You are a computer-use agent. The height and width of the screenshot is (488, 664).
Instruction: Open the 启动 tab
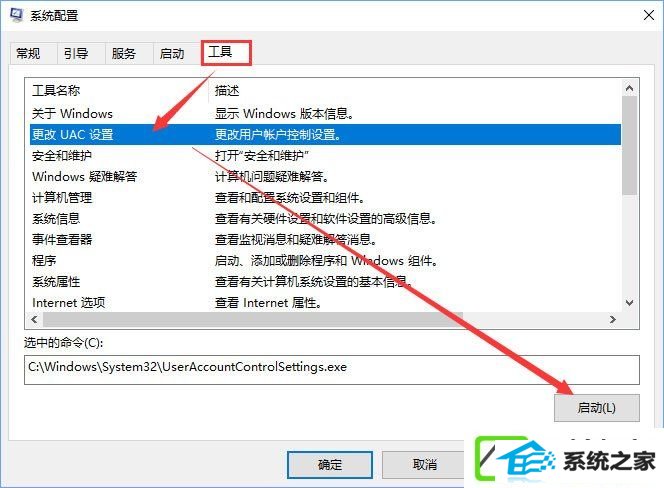(172, 53)
